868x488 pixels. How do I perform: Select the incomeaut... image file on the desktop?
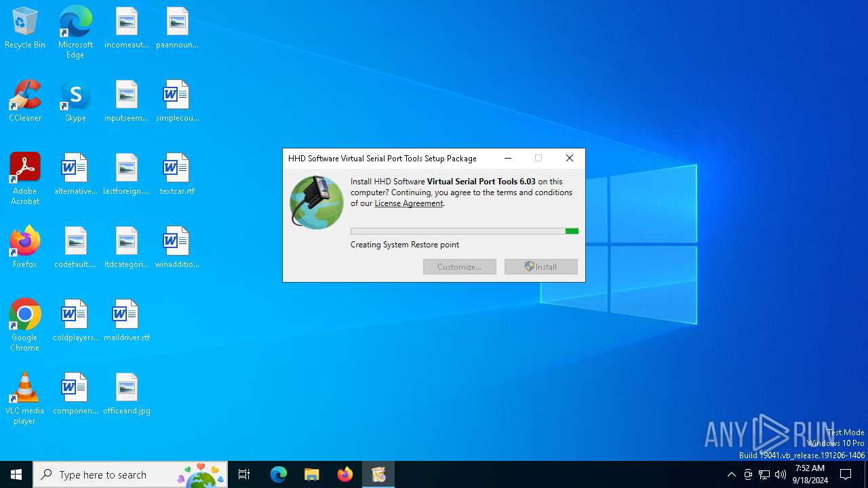pyautogui.click(x=127, y=28)
